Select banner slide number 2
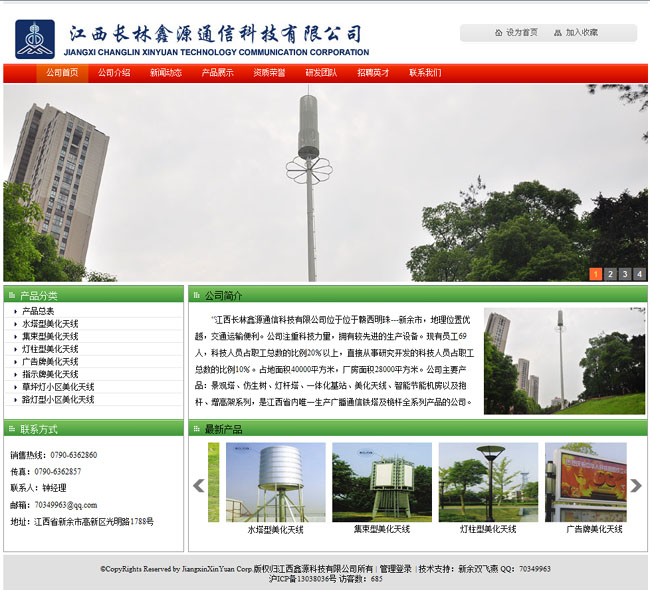 (x=610, y=274)
